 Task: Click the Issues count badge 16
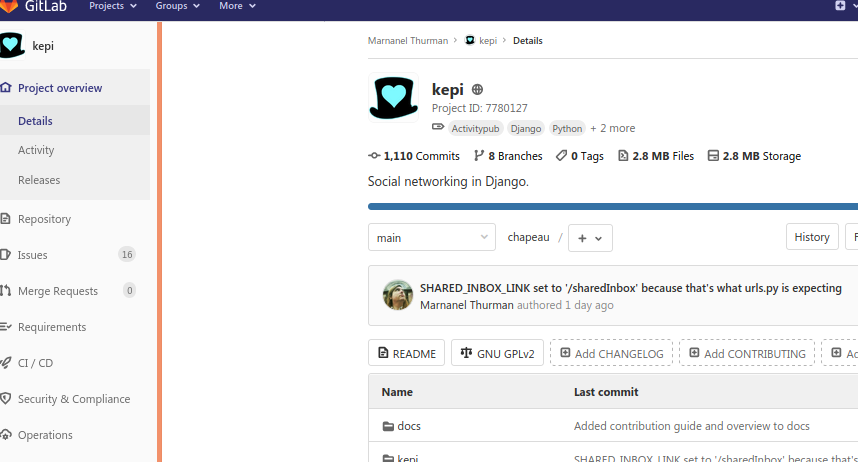[x=127, y=255]
